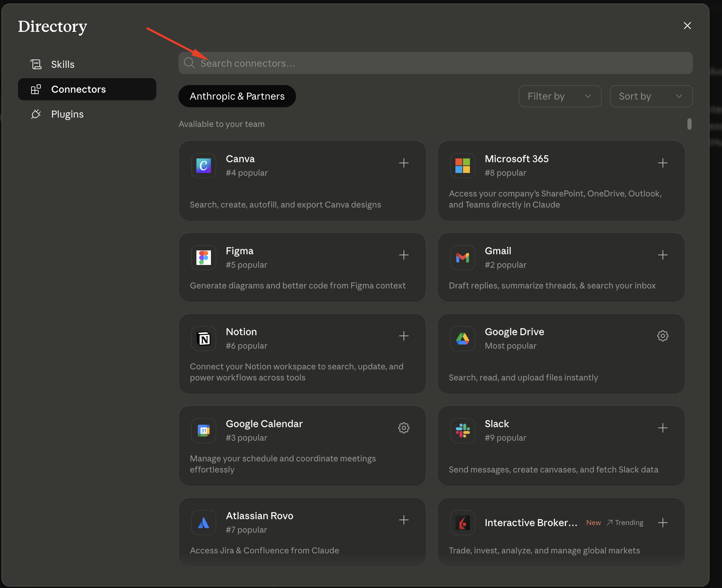Select the Anthropic & Partners filter pill
This screenshot has width=722, height=588.
tap(237, 96)
